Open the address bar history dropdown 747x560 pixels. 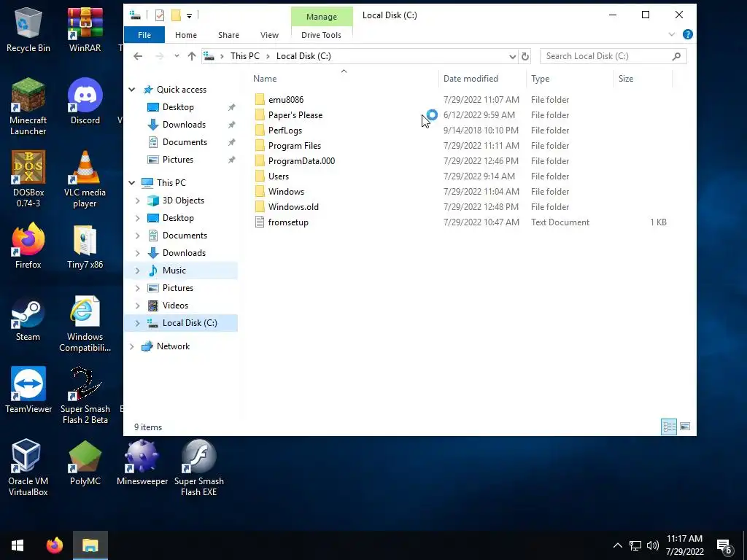512,56
